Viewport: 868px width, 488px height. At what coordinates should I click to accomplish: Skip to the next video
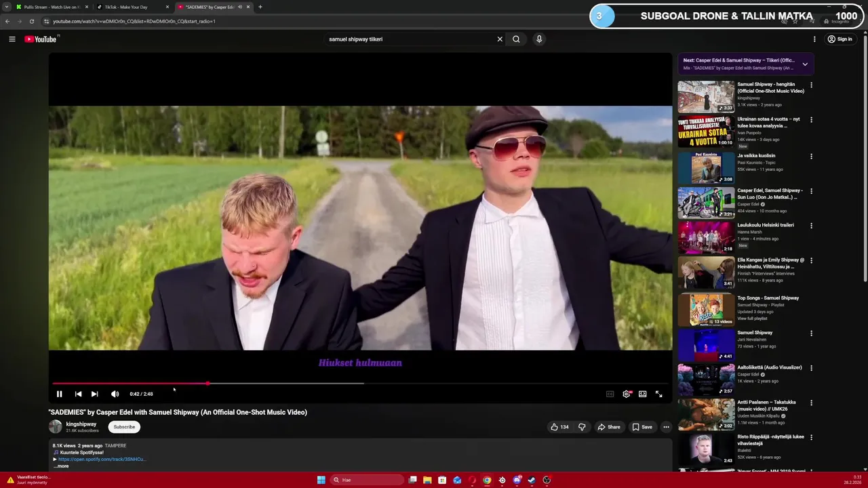pyautogui.click(x=94, y=394)
